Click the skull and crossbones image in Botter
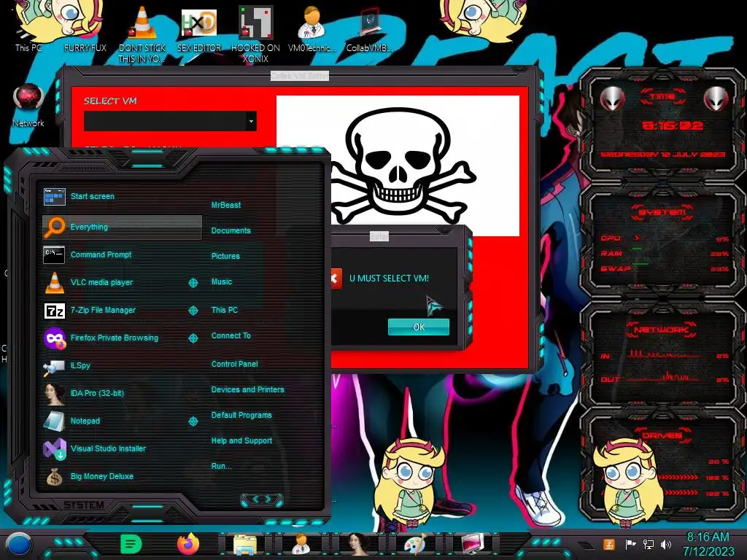 398,166
